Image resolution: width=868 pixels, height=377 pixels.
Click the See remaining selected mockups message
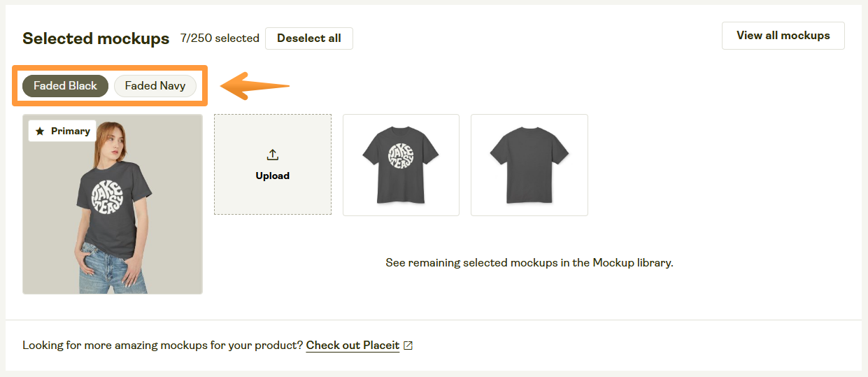[529, 263]
